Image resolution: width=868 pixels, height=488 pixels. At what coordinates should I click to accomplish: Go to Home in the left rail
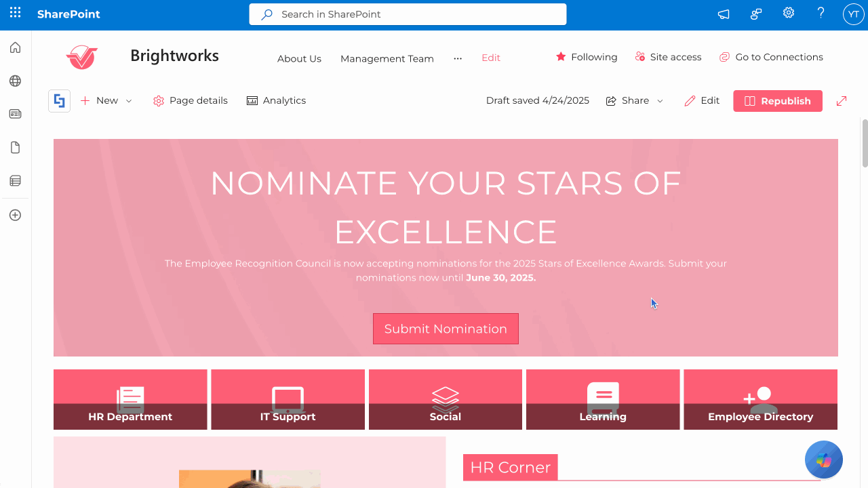(x=15, y=47)
